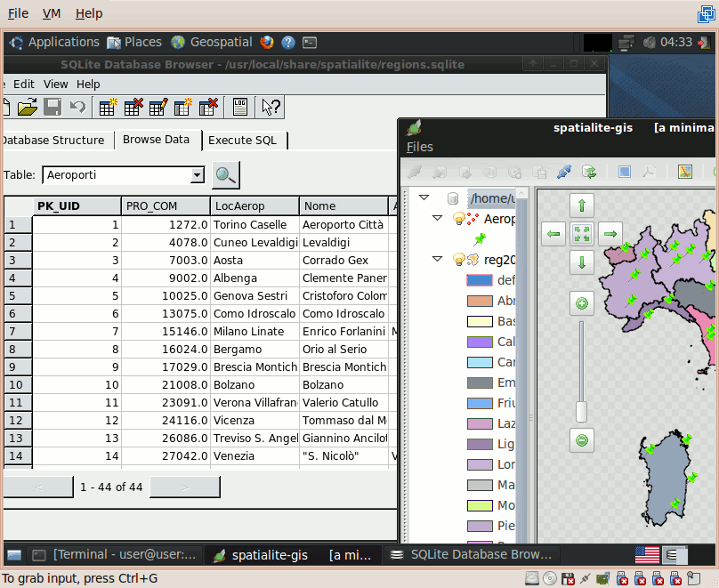Screen dimensions: 719x588
Task: Click the green pushpin symbol under Aeroporti layer
Action: click(x=480, y=238)
